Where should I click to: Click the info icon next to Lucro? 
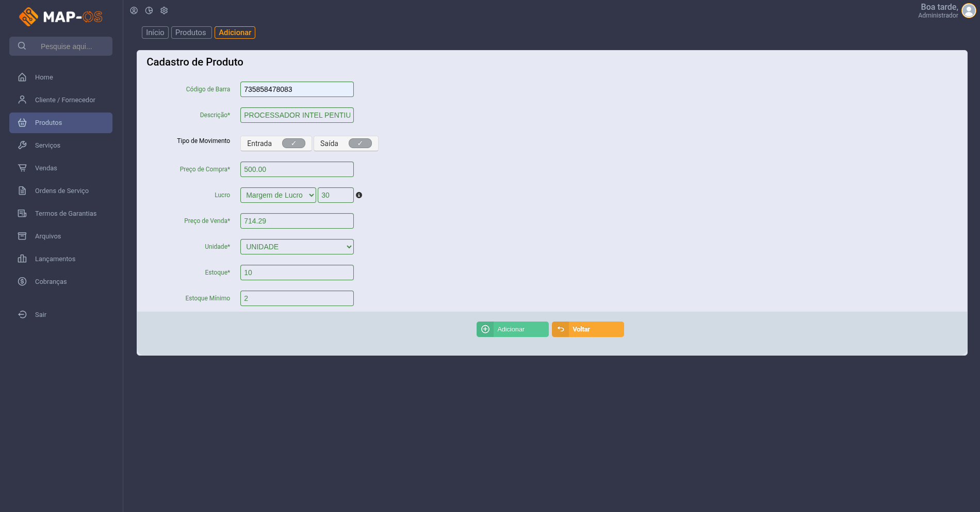pos(359,195)
